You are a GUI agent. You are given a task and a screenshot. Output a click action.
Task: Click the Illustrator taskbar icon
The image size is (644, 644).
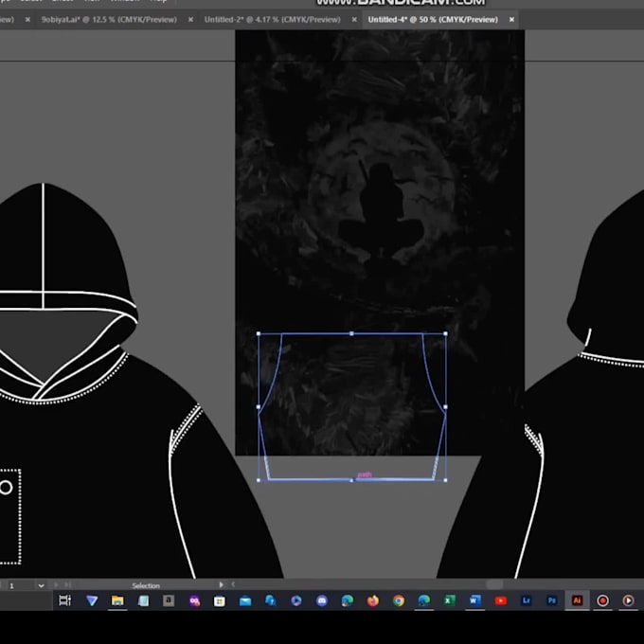pos(577,600)
